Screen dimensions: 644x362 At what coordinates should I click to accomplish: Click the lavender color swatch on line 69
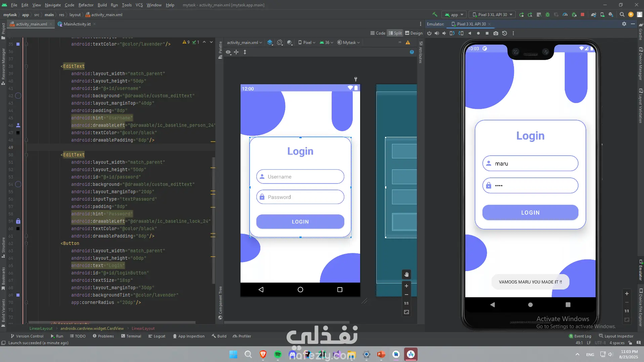[18, 295]
